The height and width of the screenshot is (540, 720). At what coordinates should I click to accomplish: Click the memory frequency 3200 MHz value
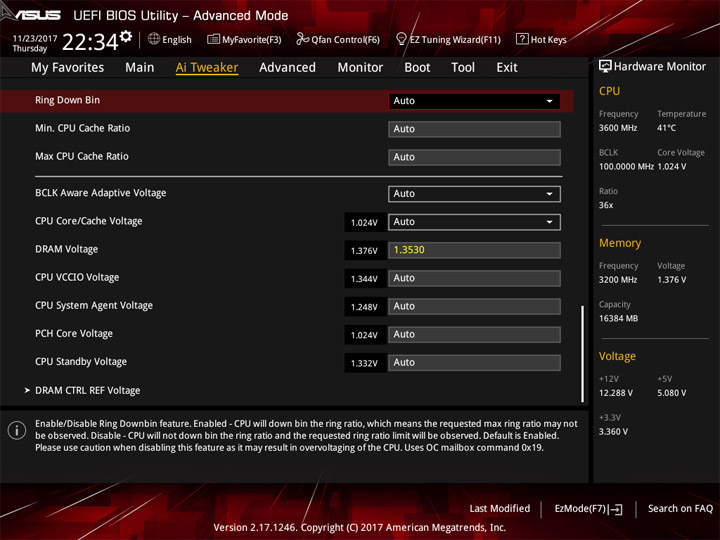pyautogui.click(x=618, y=280)
